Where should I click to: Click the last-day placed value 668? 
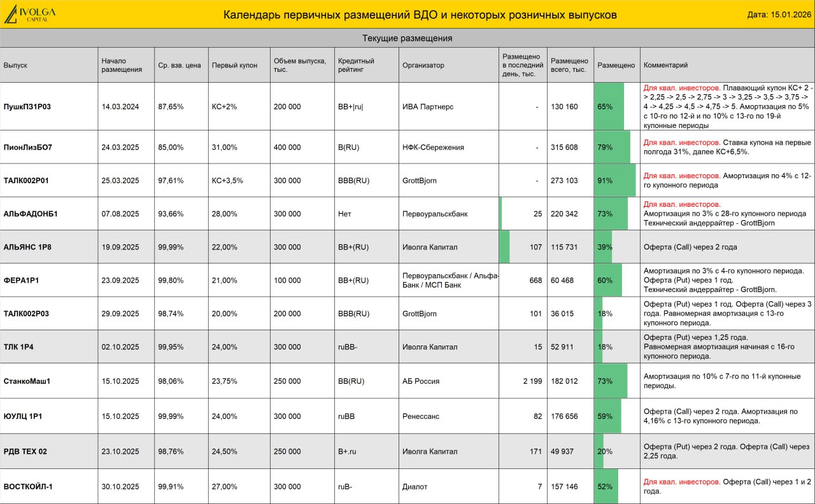pos(536,280)
